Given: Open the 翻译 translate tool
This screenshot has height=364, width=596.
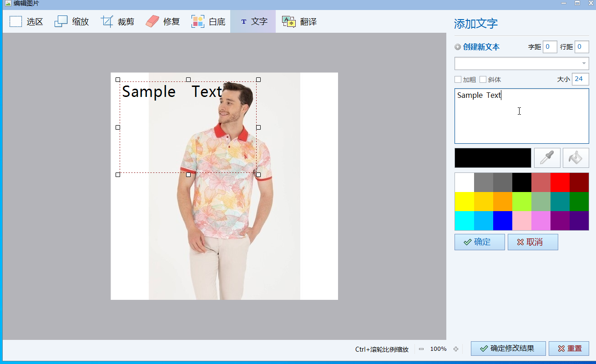Looking at the screenshot, I should pos(299,21).
